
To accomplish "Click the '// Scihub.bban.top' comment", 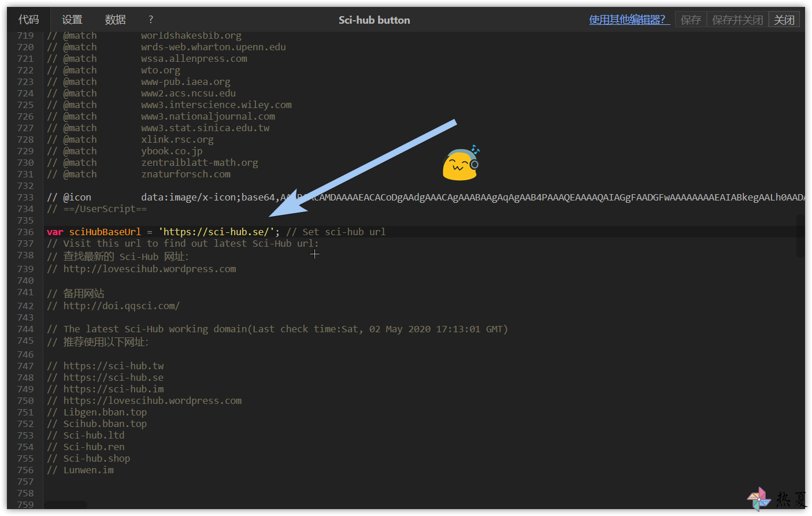I will pyautogui.click(x=97, y=424).
